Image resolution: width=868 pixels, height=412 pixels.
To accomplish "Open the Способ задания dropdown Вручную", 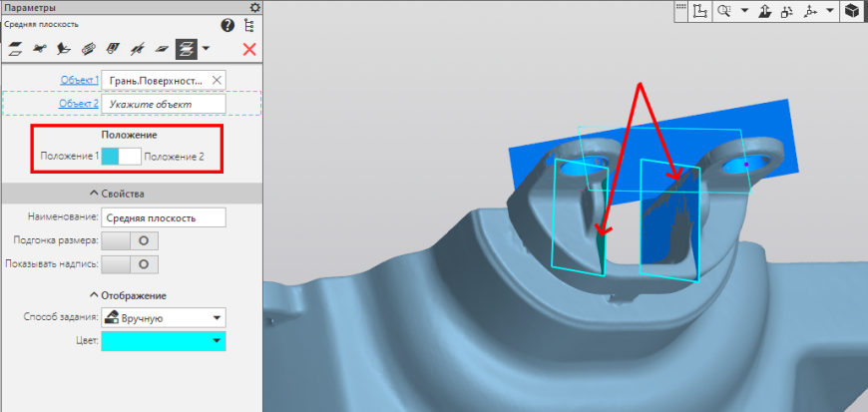I will [164, 318].
